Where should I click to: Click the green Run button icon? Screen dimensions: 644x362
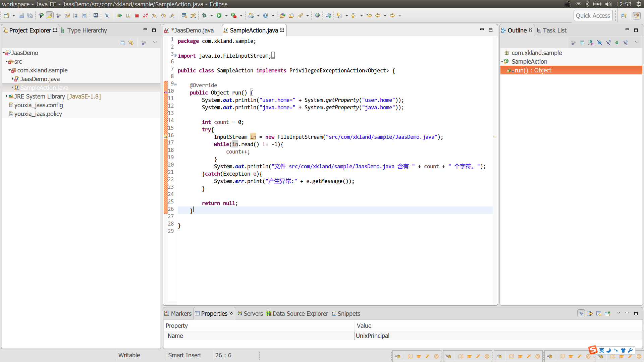click(219, 15)
